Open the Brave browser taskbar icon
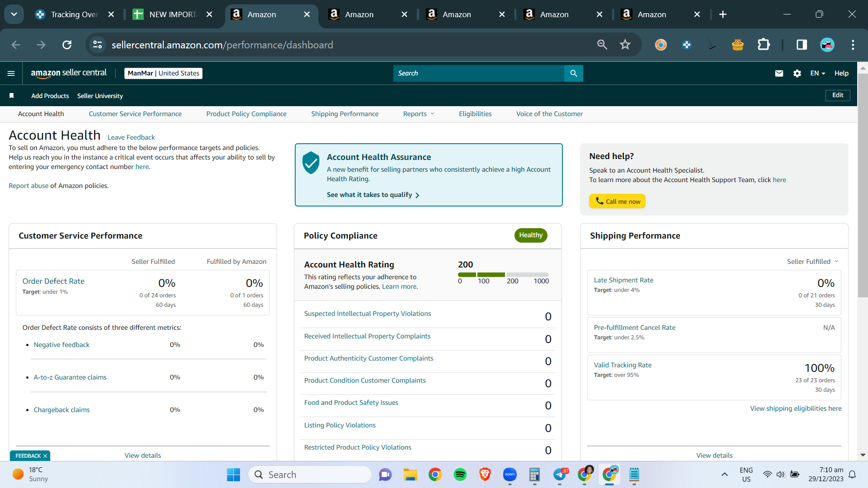This screenshot has width=868, height=488. coord(485,474)
